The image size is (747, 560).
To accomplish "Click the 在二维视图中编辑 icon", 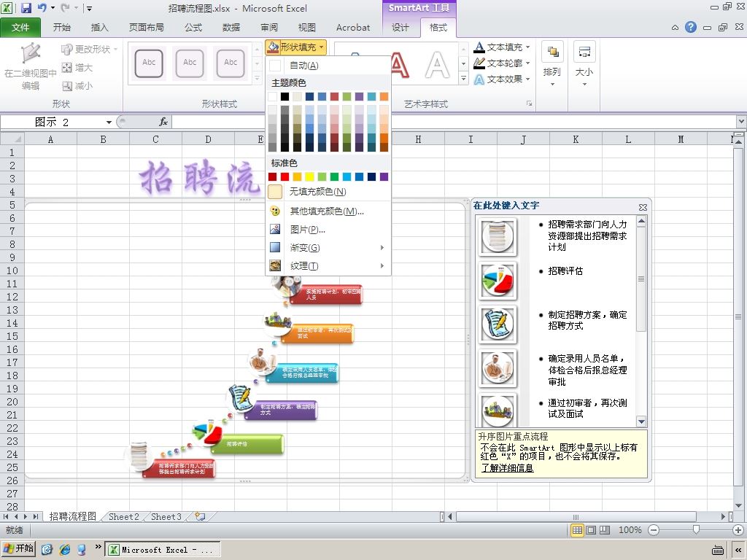I will coord(31,53).
